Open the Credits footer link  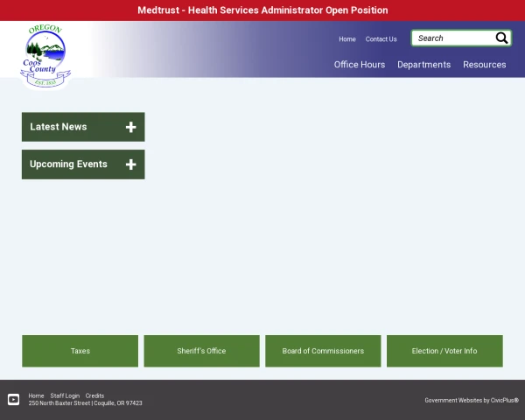[94, 395]
